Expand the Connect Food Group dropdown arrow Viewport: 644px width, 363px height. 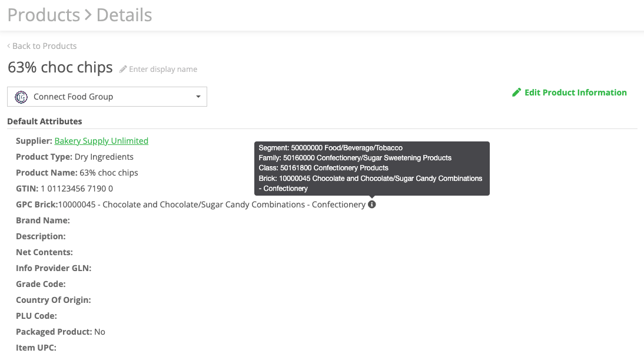(x=198, y=97)
